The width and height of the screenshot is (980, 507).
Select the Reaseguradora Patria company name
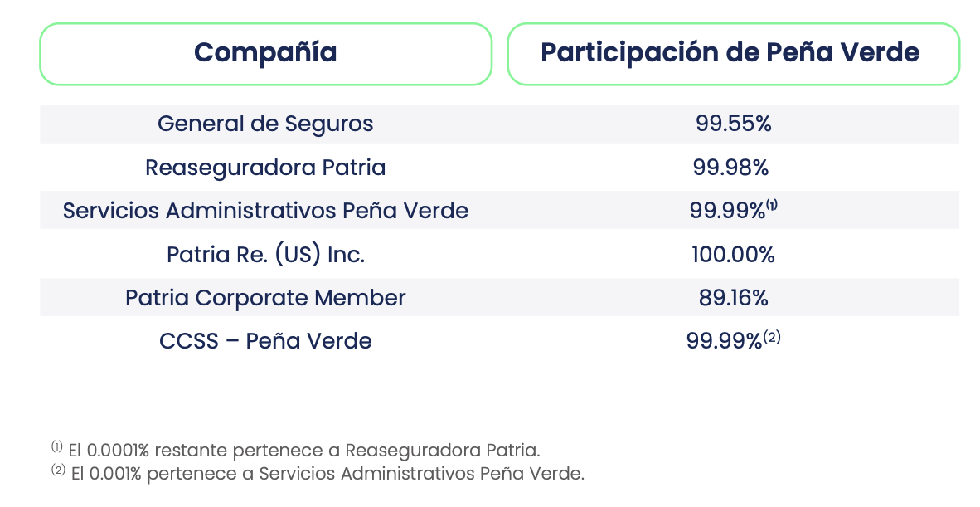pos(265,168)
